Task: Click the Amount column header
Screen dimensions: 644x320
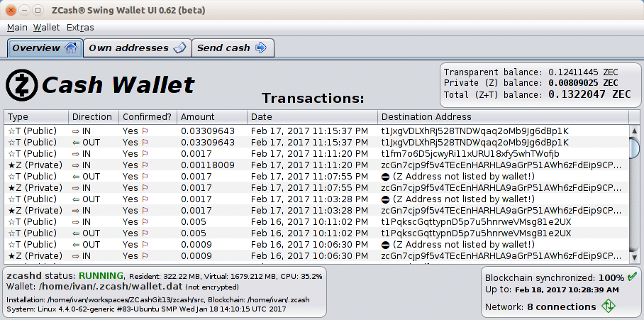Action: point(212,116)
